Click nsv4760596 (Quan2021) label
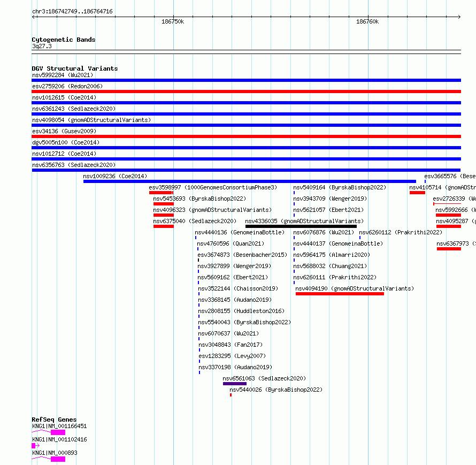476x465 pixels. click(x=231, y=243)
